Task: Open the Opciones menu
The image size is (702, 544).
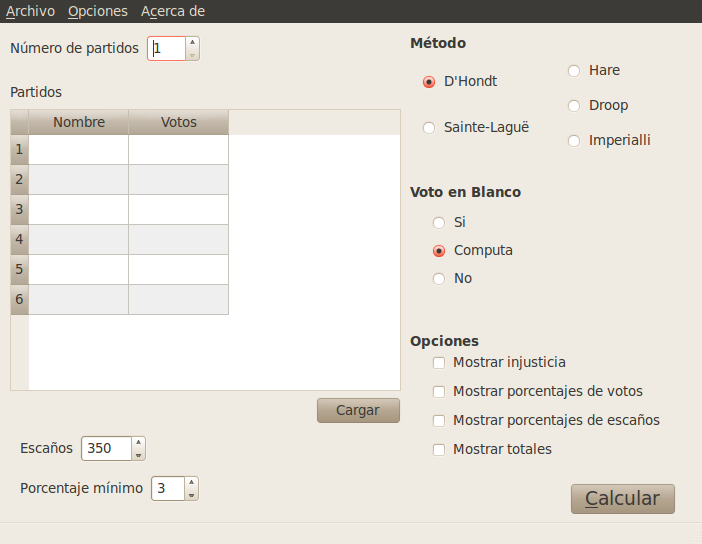Action: click(x=98, y=11)
